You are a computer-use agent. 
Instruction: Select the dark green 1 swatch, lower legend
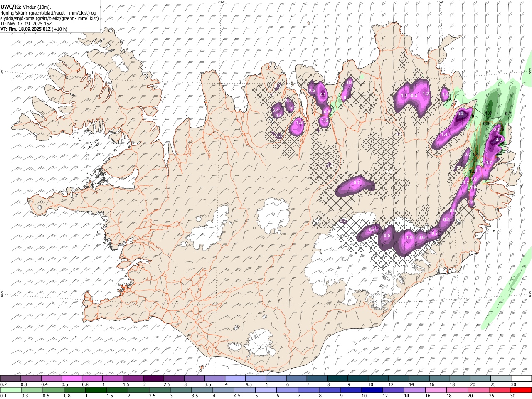(x=96, y=390)
